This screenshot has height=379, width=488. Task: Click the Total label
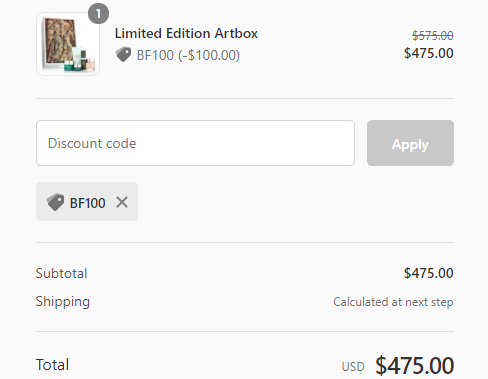[52, 365]
